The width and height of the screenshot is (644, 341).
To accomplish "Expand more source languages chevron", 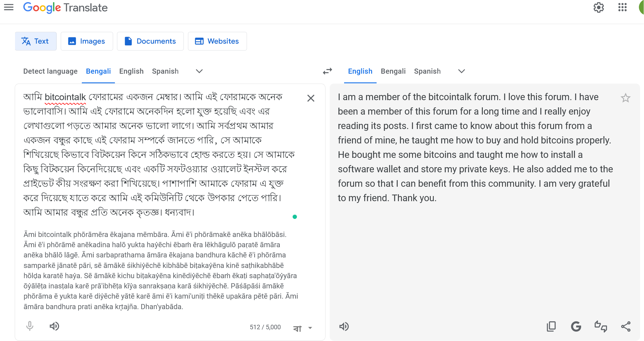I will point(199,71).
